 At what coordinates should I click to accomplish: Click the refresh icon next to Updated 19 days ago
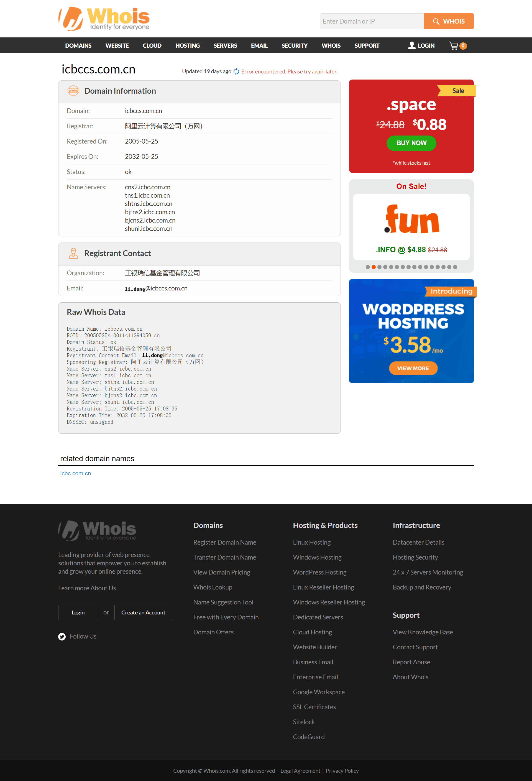[x=236, y=71]
